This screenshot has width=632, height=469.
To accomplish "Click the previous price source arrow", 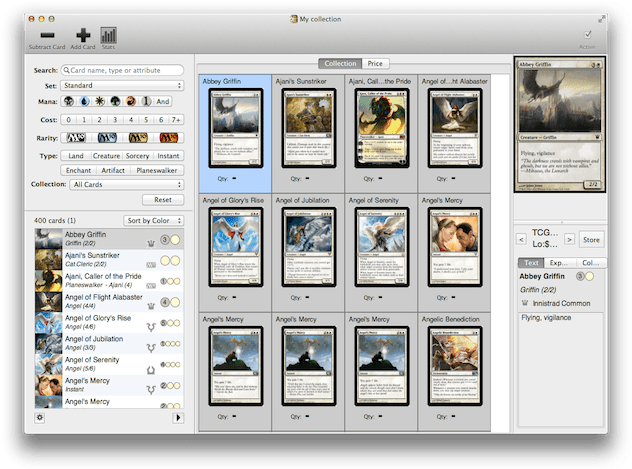I will [x=521, y=240].
